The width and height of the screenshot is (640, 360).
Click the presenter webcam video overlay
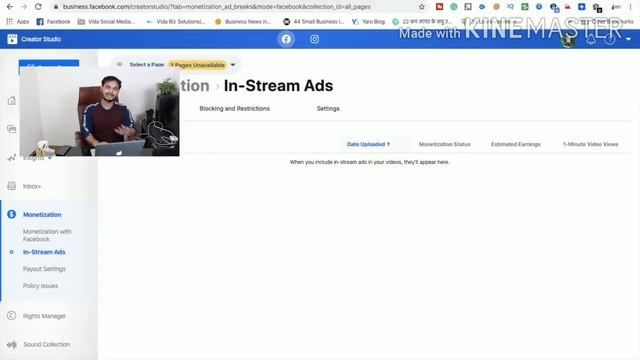99,112
